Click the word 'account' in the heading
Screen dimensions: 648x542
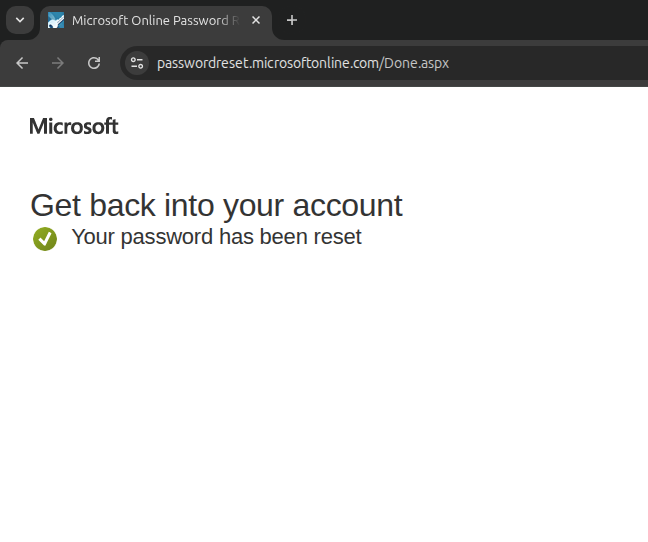pyautogui.click(x=347, y=205)
